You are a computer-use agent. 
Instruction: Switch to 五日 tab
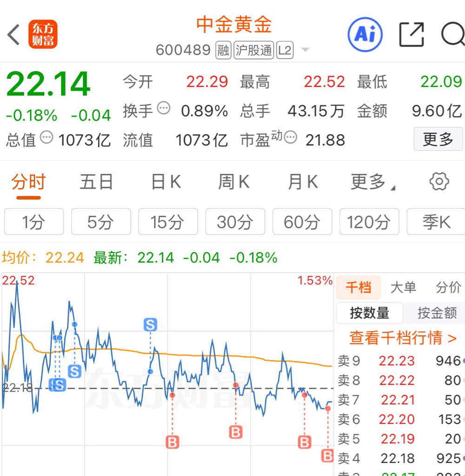[x=97, y=182]
